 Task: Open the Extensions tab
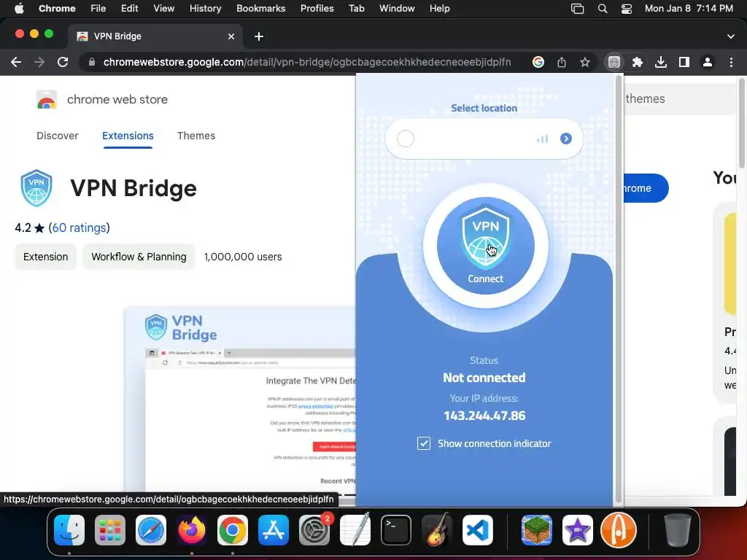[x=128, y=136]
